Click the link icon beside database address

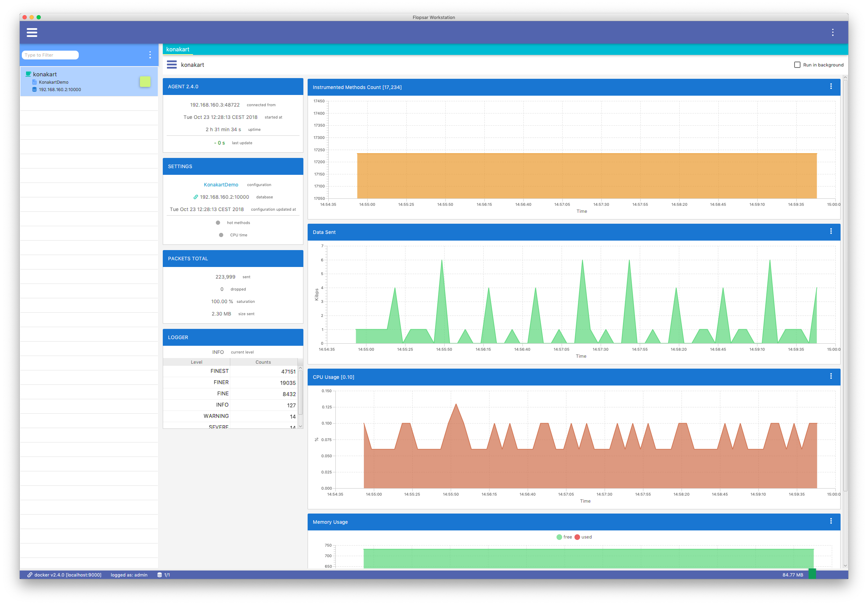(195, 197)
